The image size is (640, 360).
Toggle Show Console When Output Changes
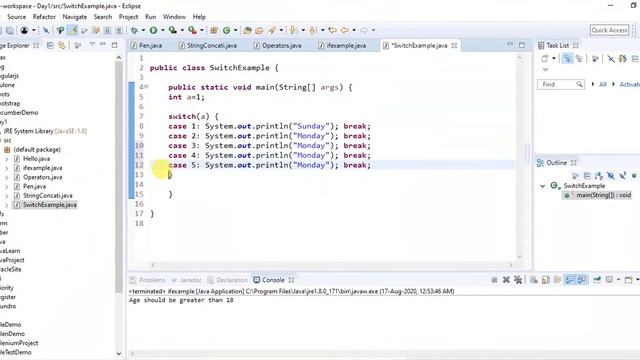[570, 280]
